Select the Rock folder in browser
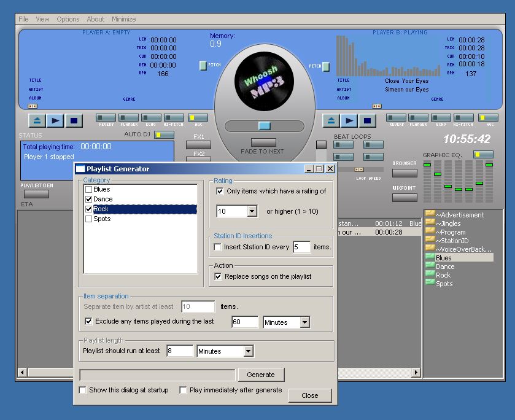Viewport: 515px width, 420px height. [x=438, y=275]
